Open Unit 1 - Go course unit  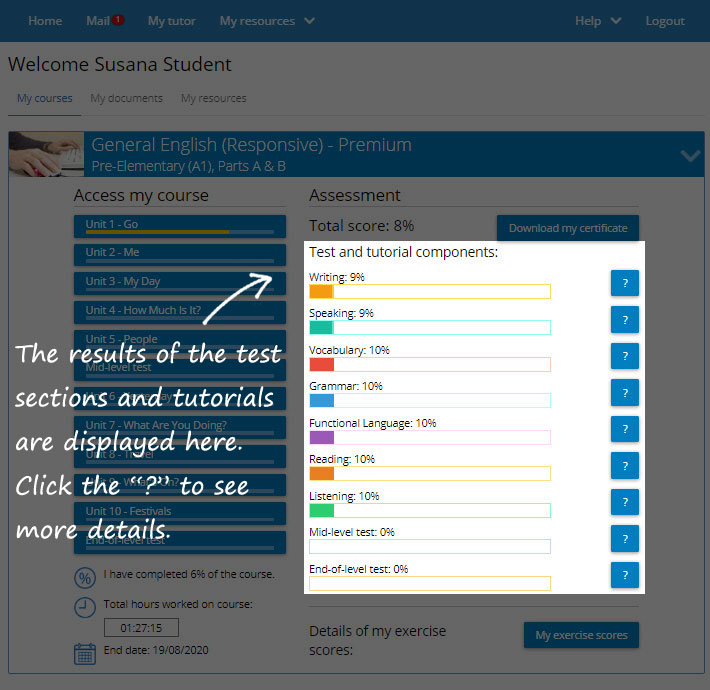[x=179, y=226]
